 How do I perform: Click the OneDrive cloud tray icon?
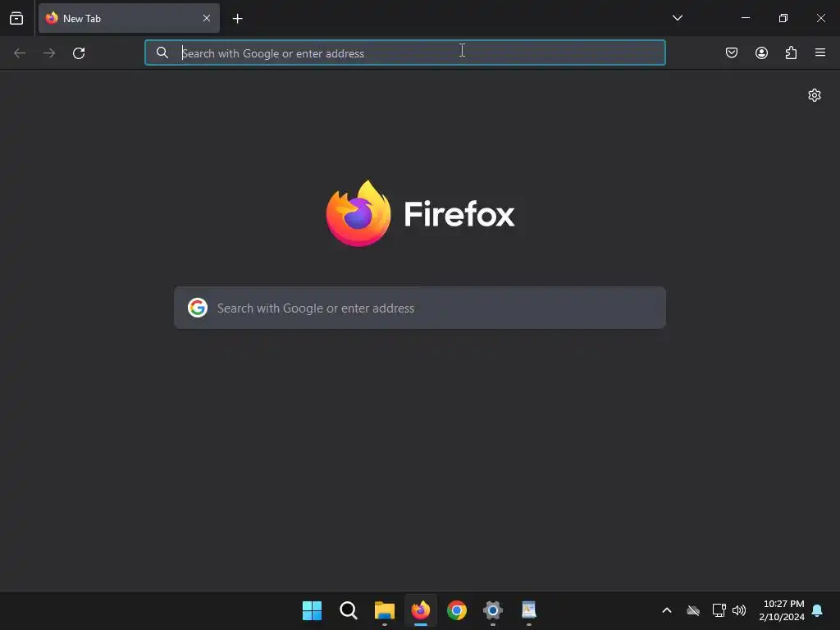(x=693, y=610)
